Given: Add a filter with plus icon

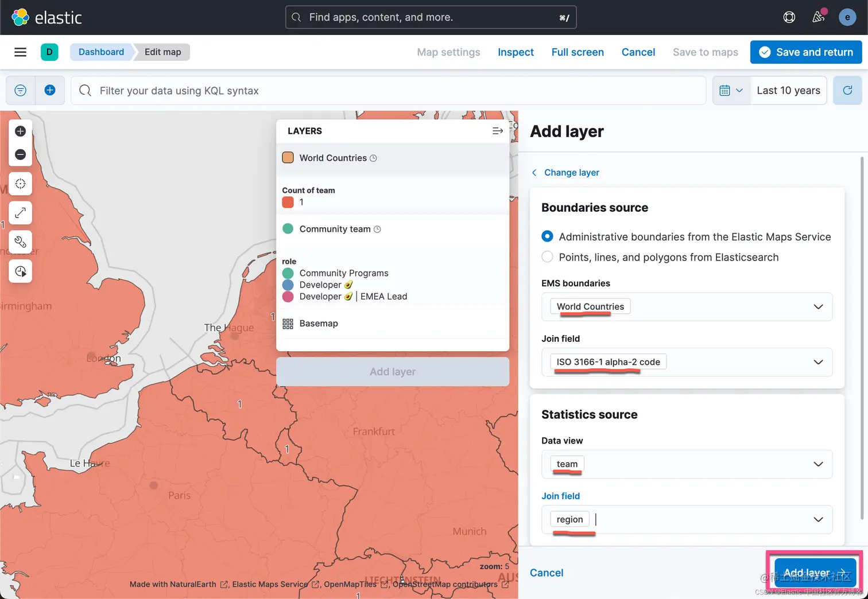Looking at the screenshot, I should pyautogui.click(x=50, y=91).
